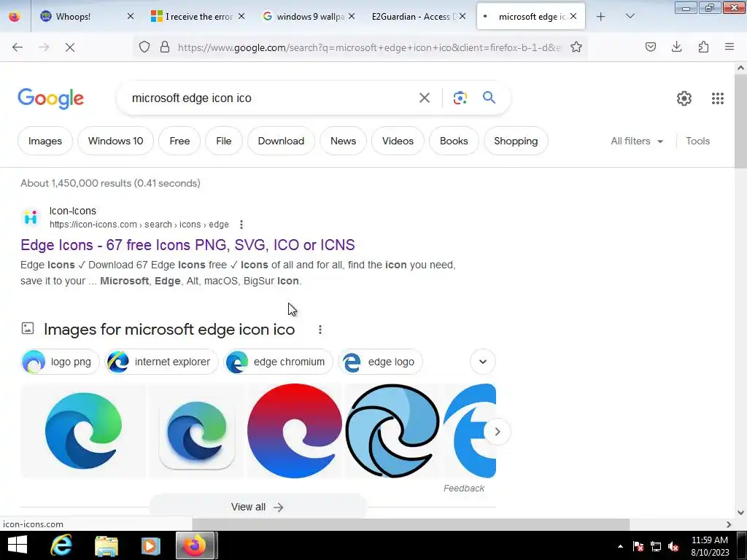Select the edge logo suggestion chip

tap(380, 362)
